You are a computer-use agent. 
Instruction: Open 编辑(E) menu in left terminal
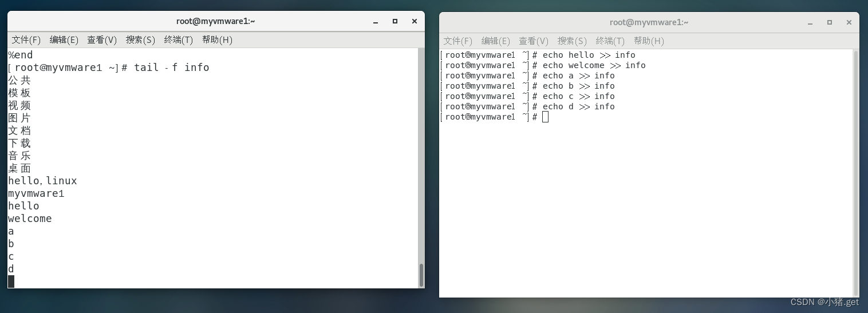[64, 39]
